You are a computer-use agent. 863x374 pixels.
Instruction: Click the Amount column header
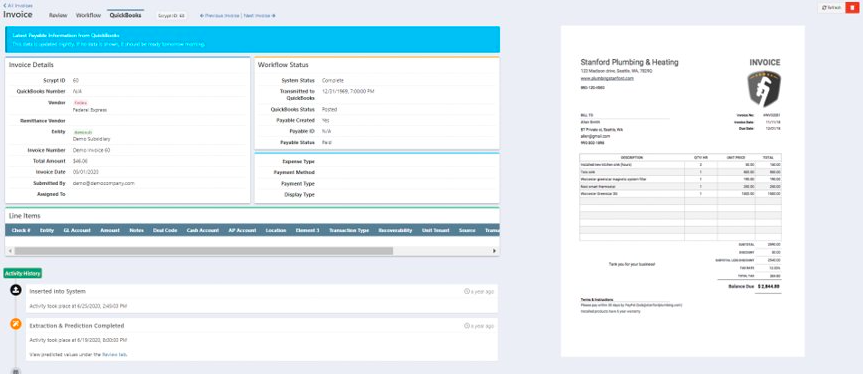110,230
